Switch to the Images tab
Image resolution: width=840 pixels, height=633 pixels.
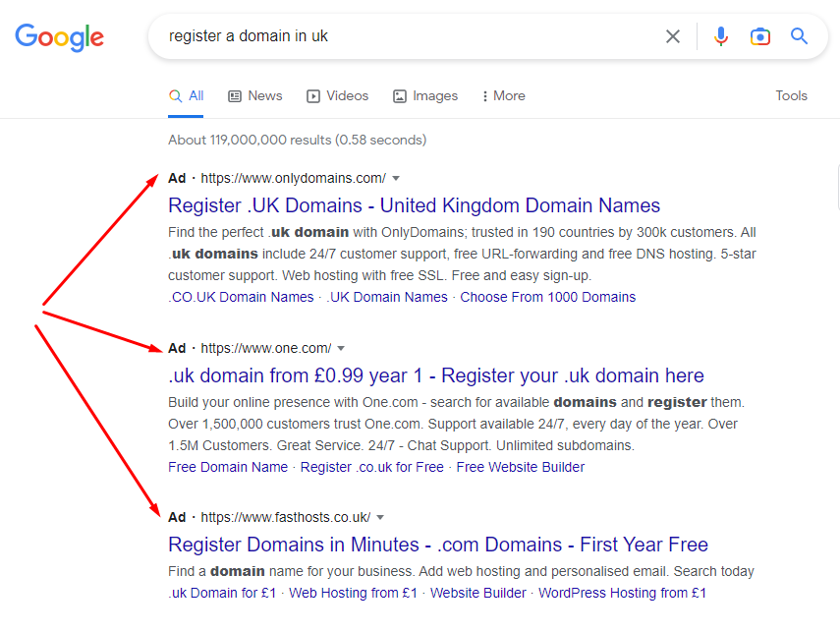[425, 96]
